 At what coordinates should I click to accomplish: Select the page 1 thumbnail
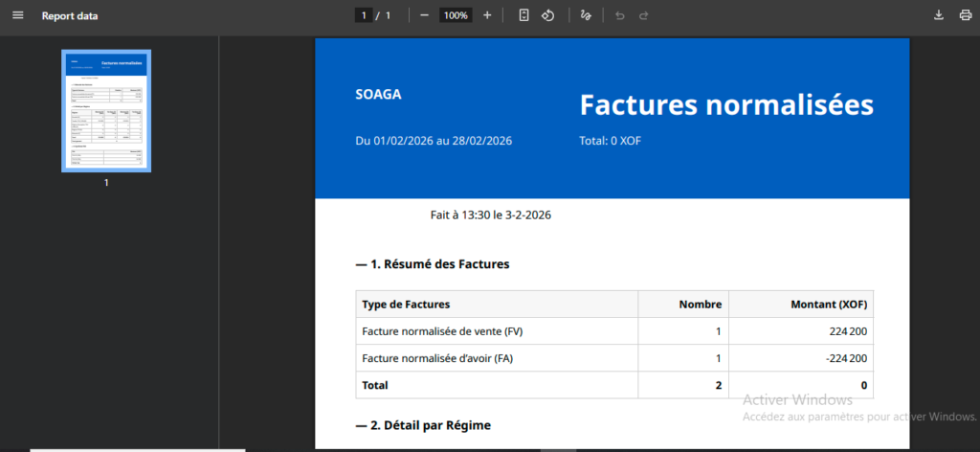(x=106, y=110)
